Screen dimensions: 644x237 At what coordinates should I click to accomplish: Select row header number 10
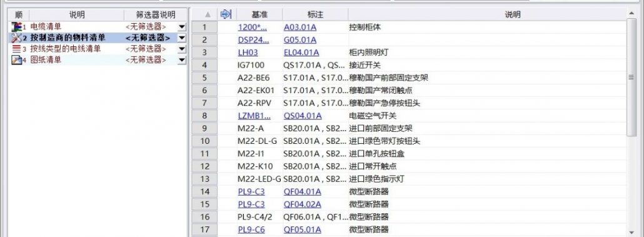tap(204, 141)
